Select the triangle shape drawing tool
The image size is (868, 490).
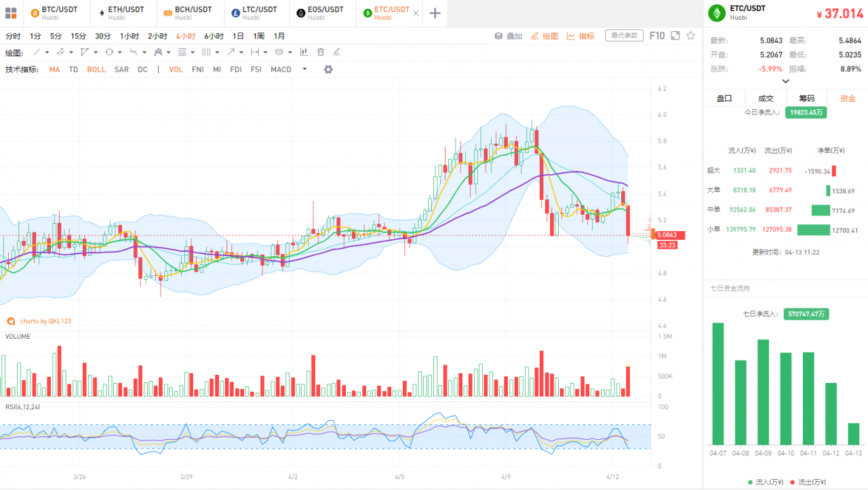pos(85,52)
